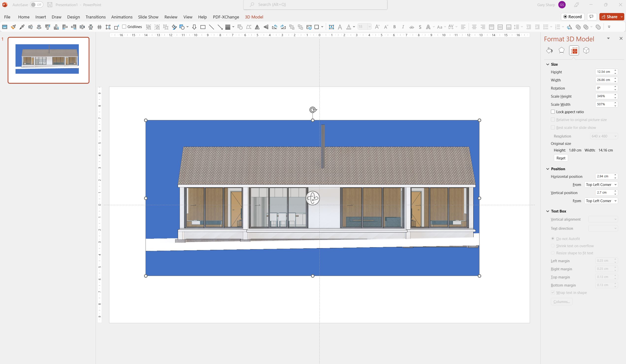Collapse the Text Box section
This screenshot has height=364, width=626.
pos(548,211)
